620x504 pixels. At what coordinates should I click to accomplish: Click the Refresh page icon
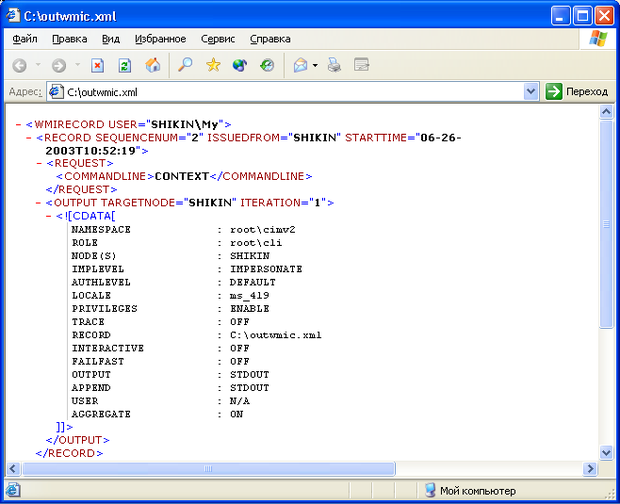tap(125, 65)
